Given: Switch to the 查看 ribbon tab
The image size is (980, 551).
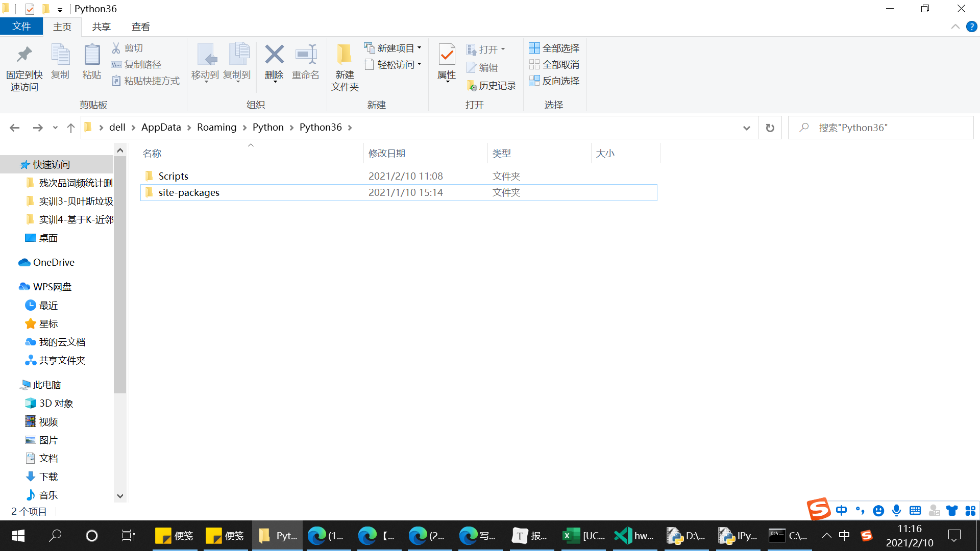Looking at the screenshot, I should click(140, 27).
